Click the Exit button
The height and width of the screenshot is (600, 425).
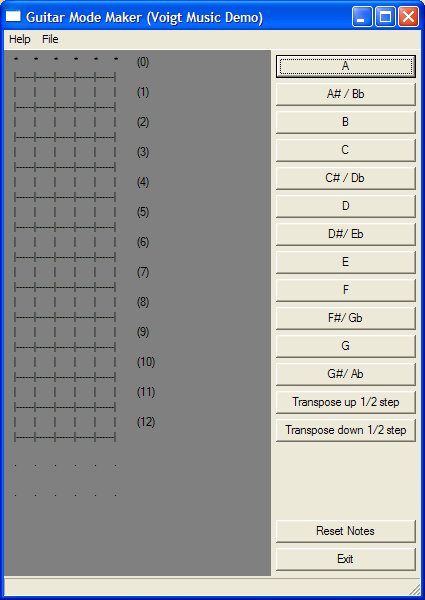point(345,559)
